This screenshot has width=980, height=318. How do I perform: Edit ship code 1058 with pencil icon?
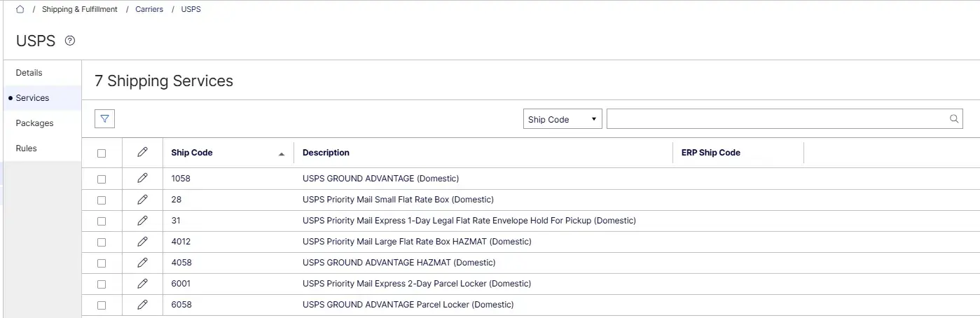pos(143,179)
